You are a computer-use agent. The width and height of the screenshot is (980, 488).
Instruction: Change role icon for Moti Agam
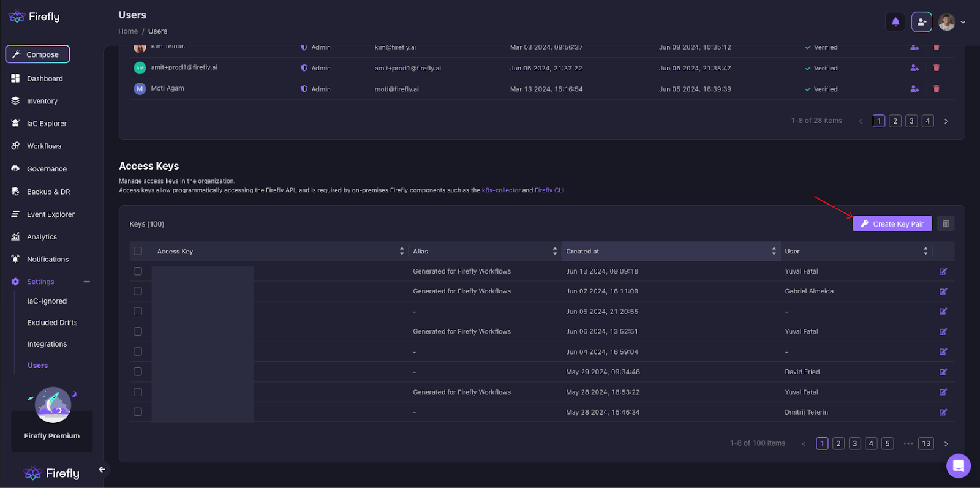914,89
